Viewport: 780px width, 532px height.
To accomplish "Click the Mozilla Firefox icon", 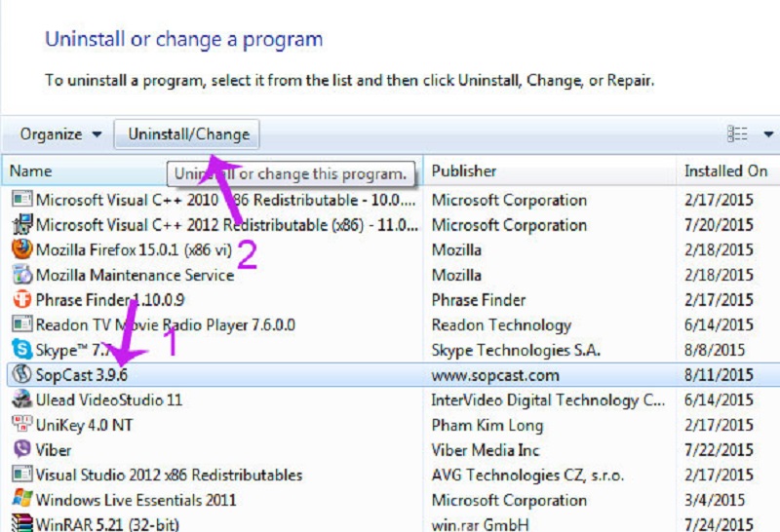I will coord(21,249).
